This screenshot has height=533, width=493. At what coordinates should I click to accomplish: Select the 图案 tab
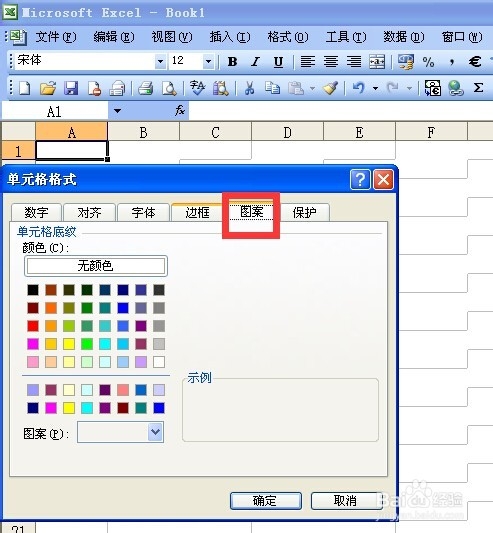click(x=252, y=211)
